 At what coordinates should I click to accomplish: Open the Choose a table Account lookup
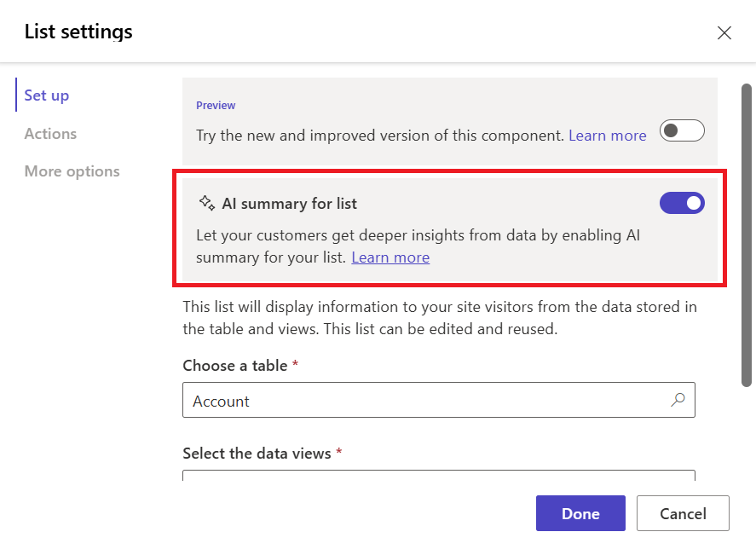coord(426,401)
